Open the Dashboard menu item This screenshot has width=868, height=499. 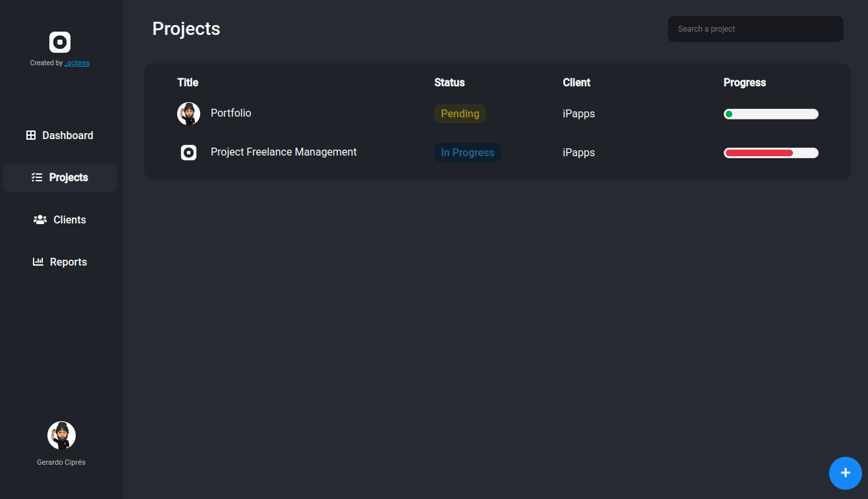67,135
